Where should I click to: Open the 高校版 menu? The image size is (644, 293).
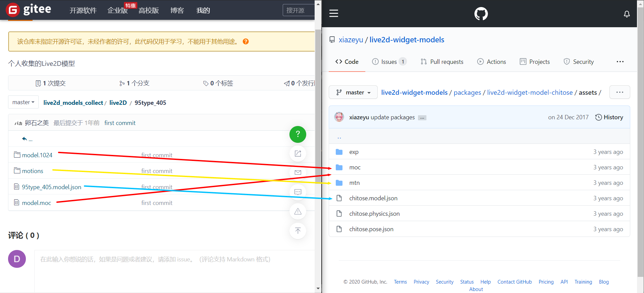[149, 10]
